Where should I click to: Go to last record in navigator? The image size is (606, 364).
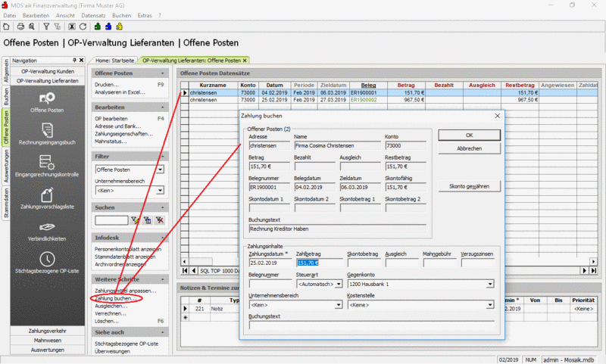[594, 271]
